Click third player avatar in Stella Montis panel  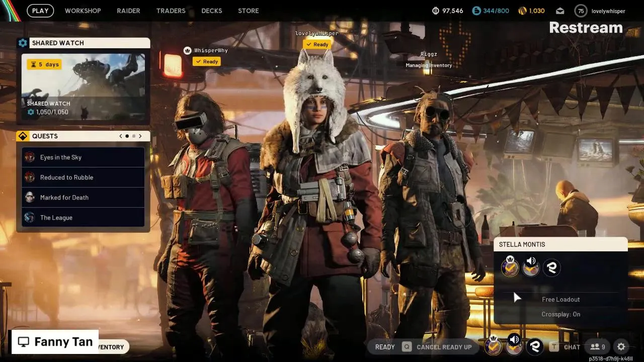coord(551,267)
